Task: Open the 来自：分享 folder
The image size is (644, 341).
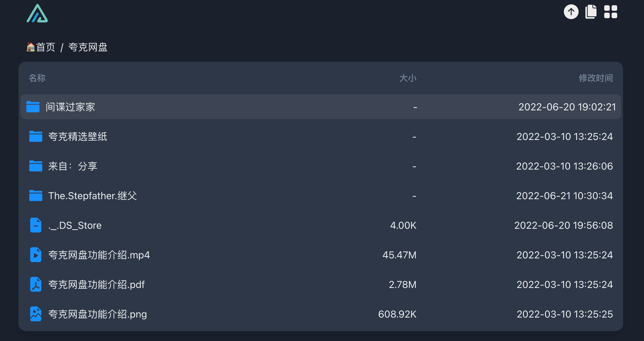Action: 73,166
